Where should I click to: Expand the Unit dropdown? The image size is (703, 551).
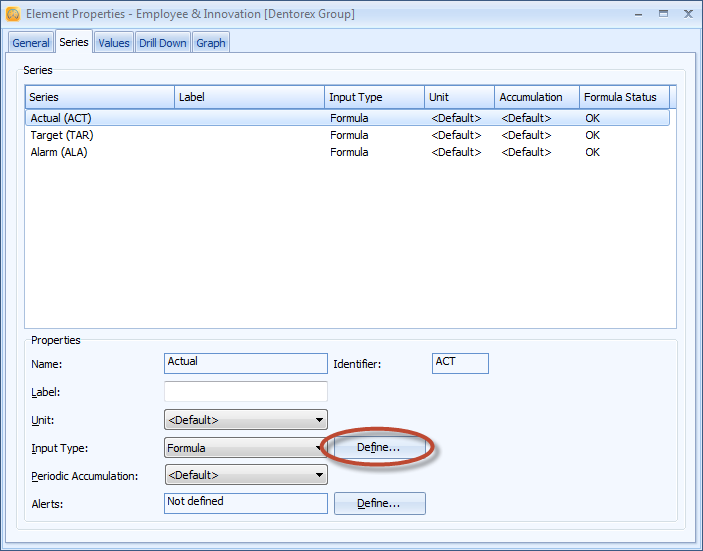pos(245,420)
